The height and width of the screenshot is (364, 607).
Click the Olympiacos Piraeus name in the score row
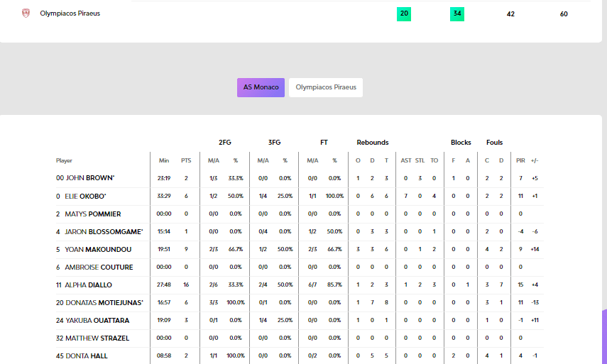pos(70,13)
